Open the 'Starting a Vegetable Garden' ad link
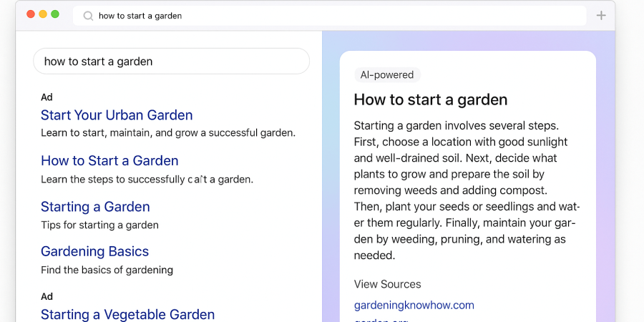The height and width of the screenshot is (322, 644). click(x=127, y=314)
